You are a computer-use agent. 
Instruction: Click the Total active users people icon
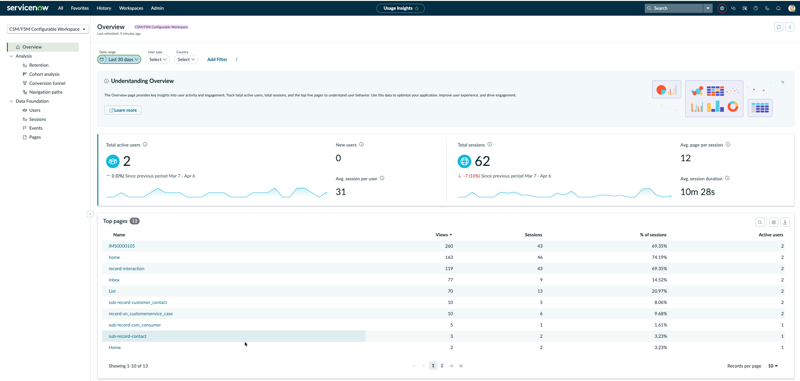(112, 162)
